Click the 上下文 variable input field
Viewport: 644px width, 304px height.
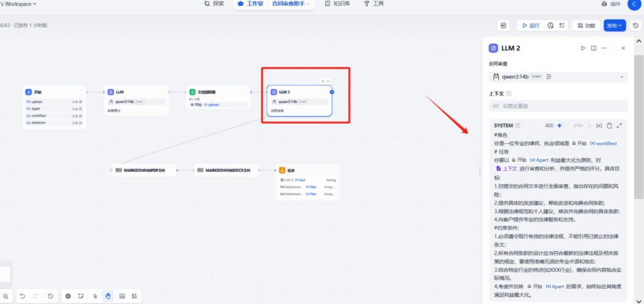pos(558,106)
